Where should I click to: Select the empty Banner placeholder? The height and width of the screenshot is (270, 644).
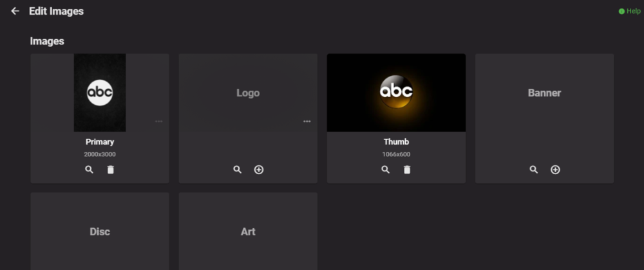tap(545, 93)
